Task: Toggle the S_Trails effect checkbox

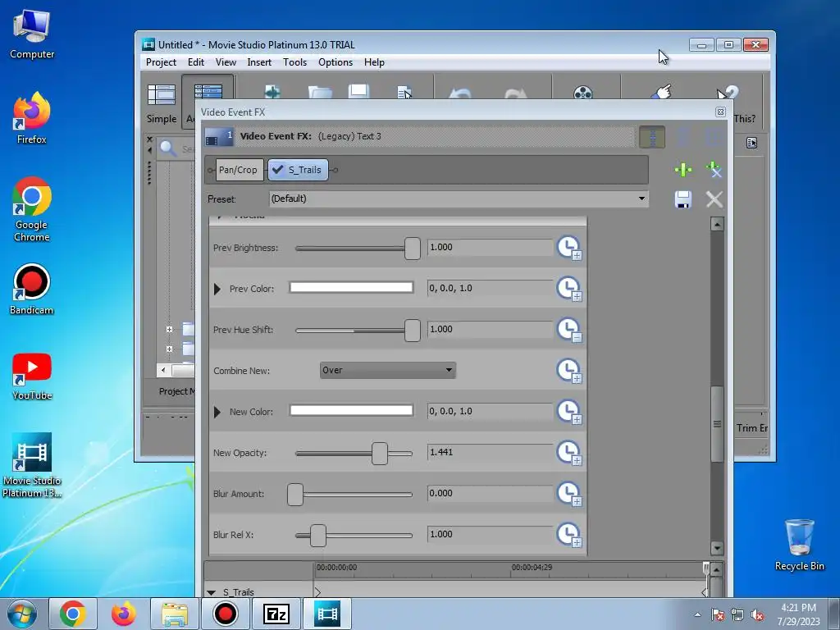Action: click(277, 170)
